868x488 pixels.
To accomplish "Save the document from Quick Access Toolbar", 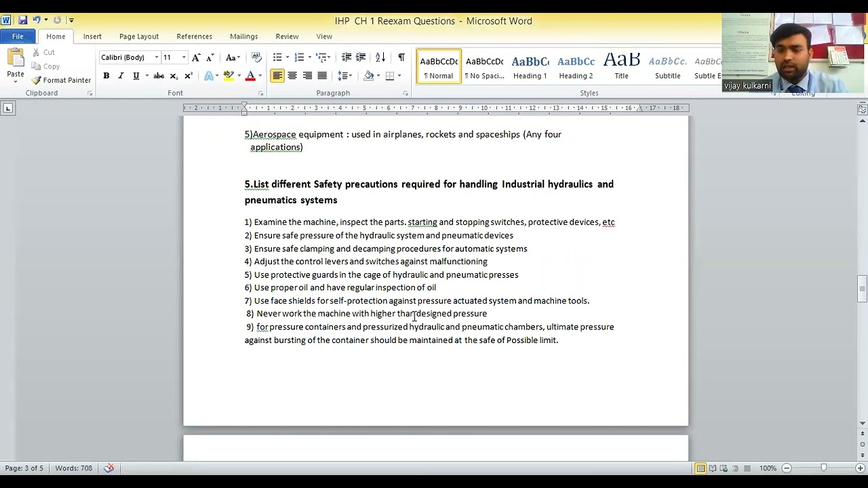I will coord(23,20).
